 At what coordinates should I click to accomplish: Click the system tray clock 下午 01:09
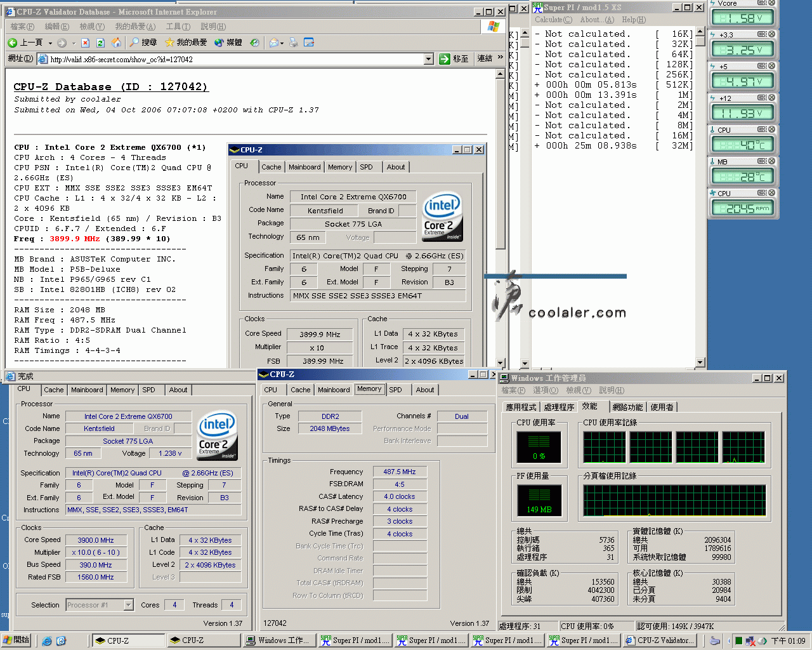coord(789,641)
